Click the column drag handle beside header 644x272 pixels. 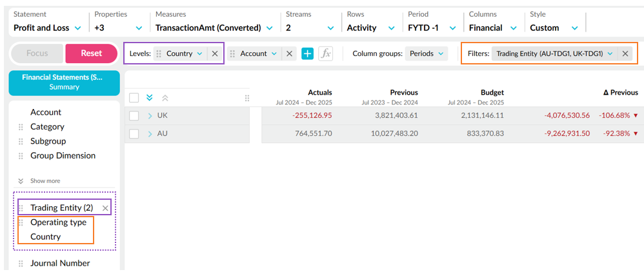point(247,98)
